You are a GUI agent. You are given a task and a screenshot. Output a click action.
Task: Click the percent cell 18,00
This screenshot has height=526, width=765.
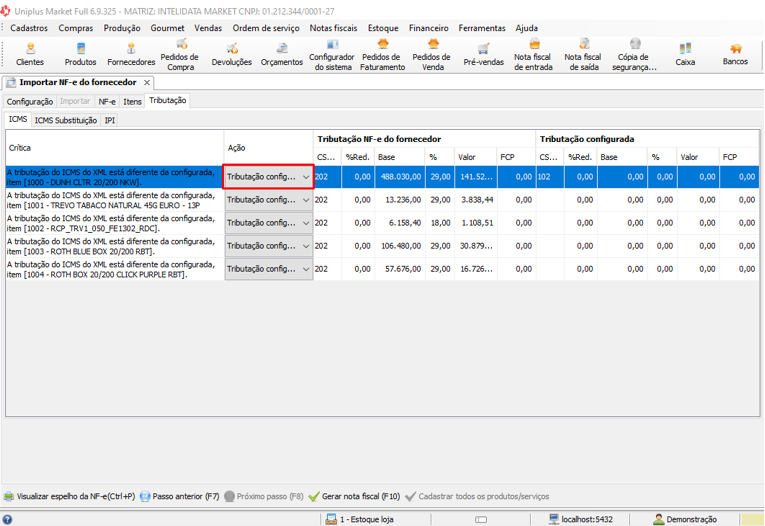point(440,223)
